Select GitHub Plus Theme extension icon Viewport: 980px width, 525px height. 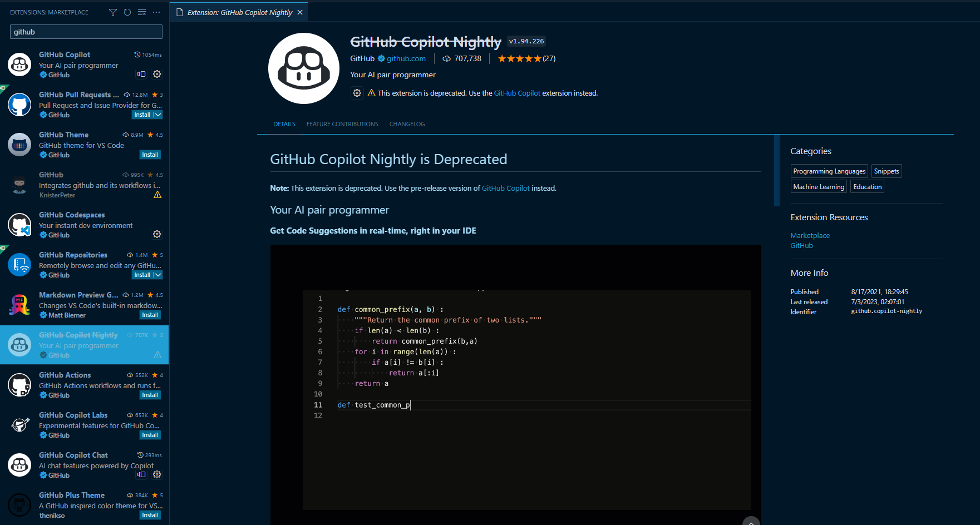pos(19,505)
